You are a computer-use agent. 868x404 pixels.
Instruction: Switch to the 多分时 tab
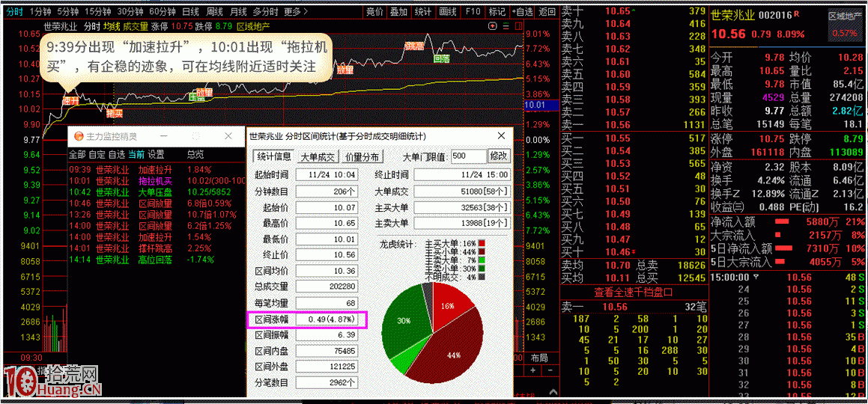tap(266, 11)
